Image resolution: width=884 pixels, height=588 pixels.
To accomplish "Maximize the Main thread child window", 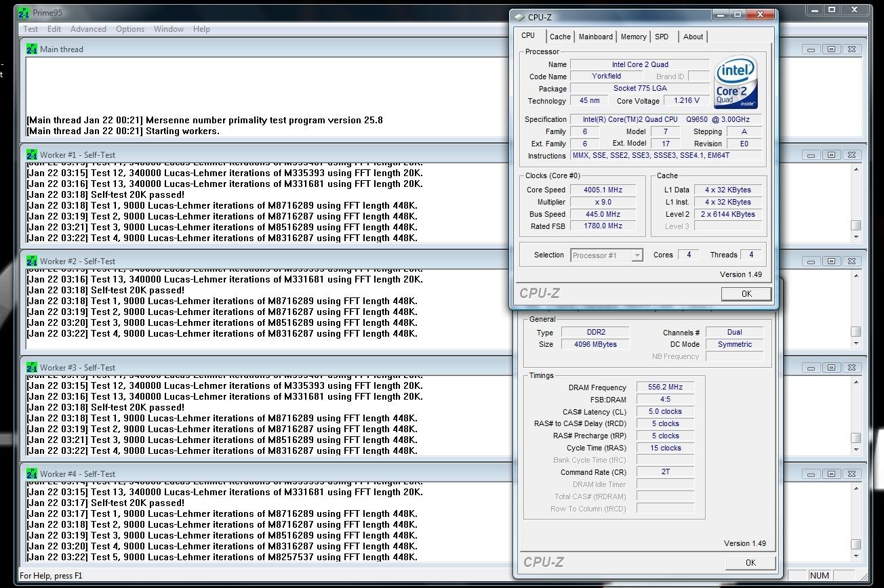I will 832,49.
